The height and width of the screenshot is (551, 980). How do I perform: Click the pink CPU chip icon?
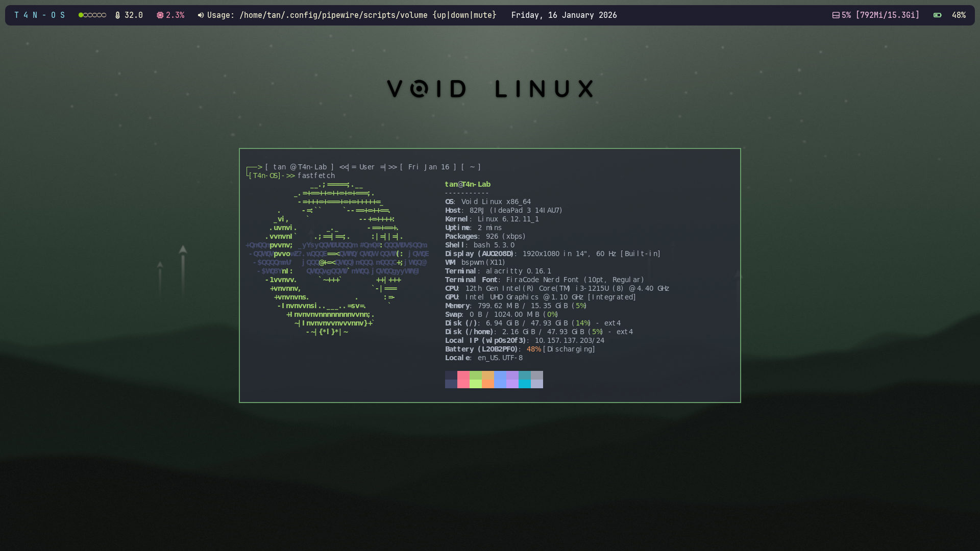coord(160,15)
